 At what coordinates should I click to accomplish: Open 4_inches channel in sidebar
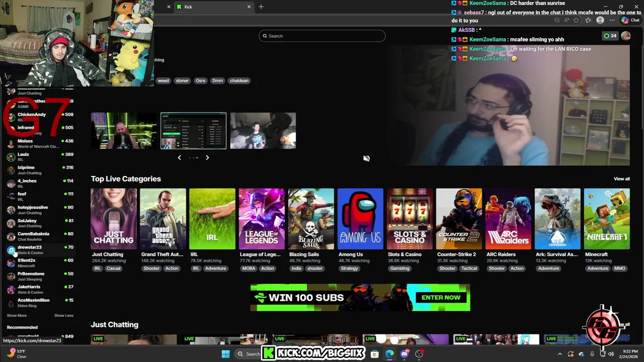click(40, 183)
